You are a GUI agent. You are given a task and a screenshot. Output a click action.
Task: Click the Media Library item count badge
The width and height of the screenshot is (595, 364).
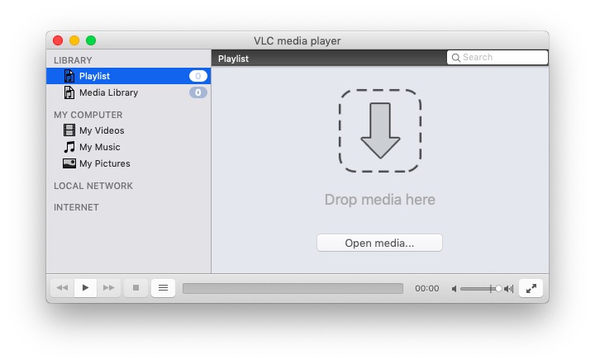(x=198, y=92)
